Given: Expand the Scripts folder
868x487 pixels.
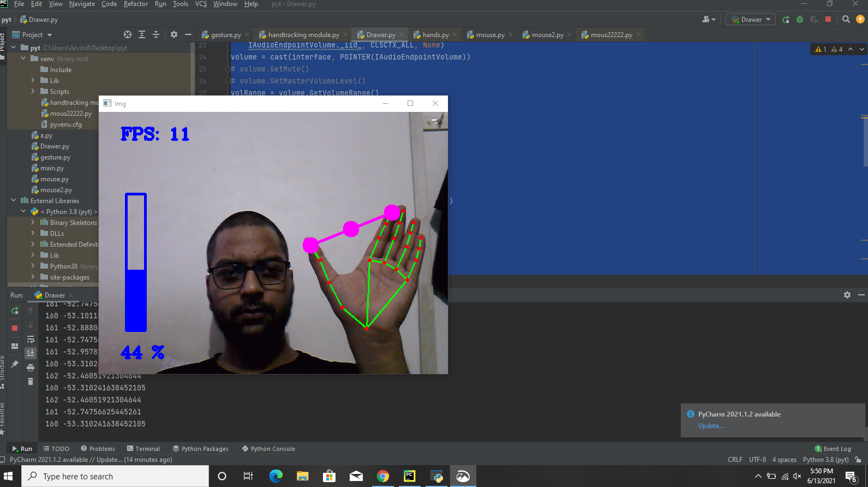Looking at the screenshot, I should pyautogui.click(x=33, y=91).
